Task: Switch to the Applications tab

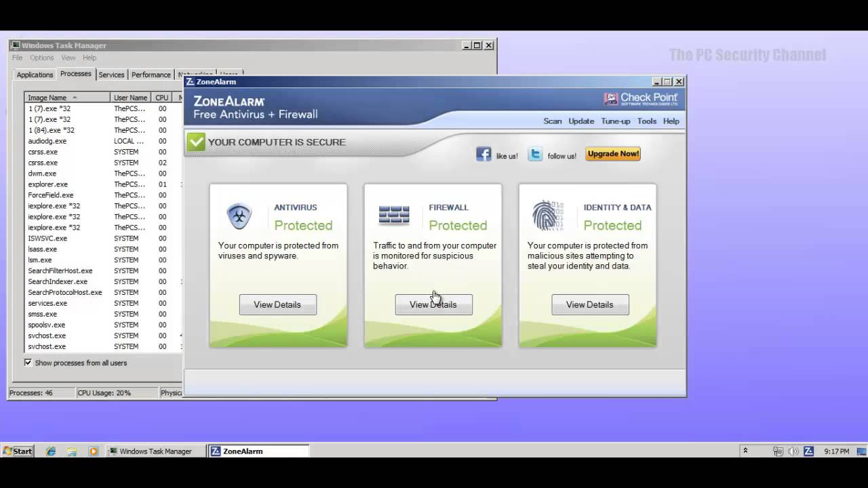Action: pos(35,75)
